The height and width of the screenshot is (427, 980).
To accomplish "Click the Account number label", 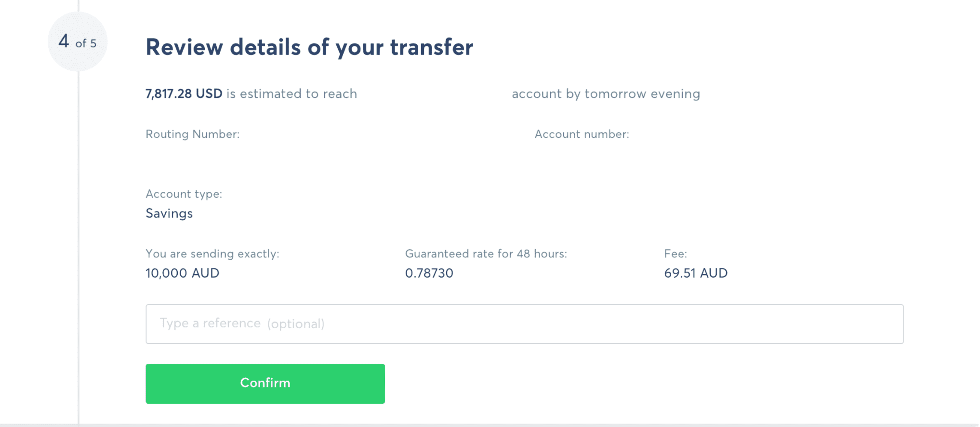I will pos(581,134).
